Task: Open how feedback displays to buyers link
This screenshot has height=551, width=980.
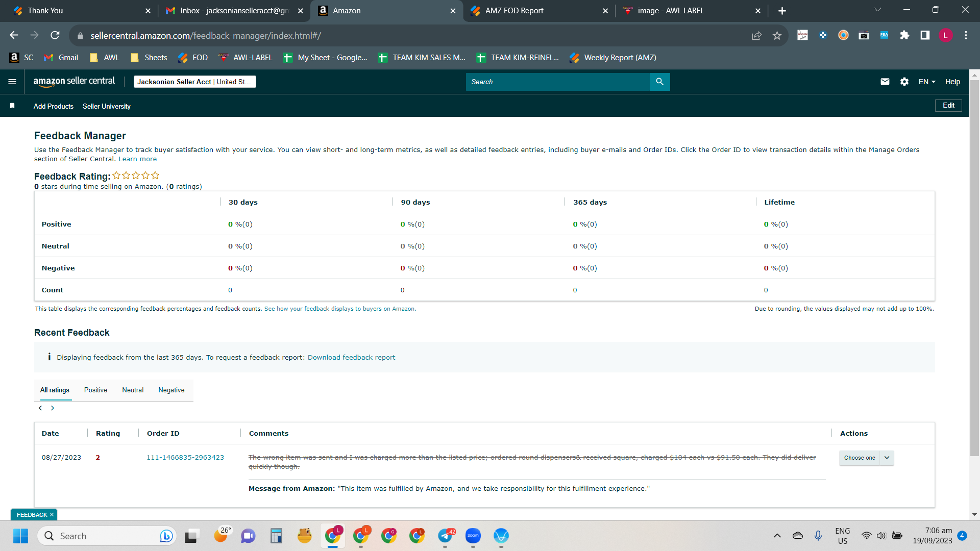Action: click(x=339, y=309)
